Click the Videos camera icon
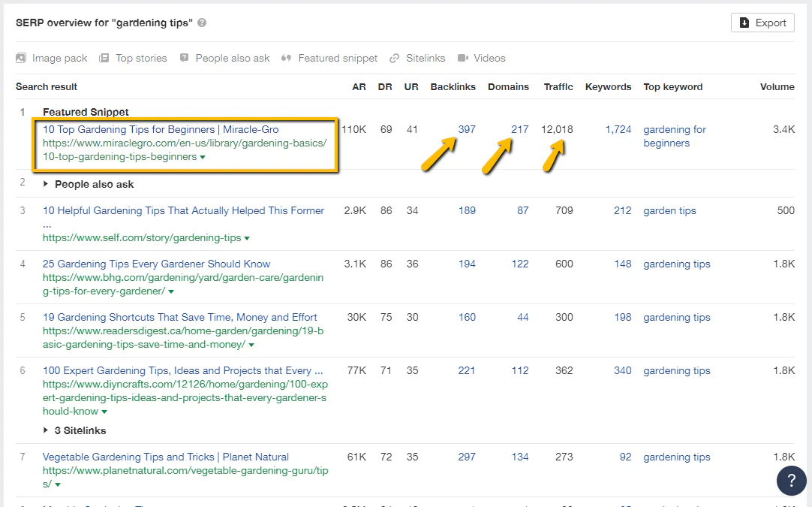The width and height of the screenshot is (812, 507). (463, 58)
